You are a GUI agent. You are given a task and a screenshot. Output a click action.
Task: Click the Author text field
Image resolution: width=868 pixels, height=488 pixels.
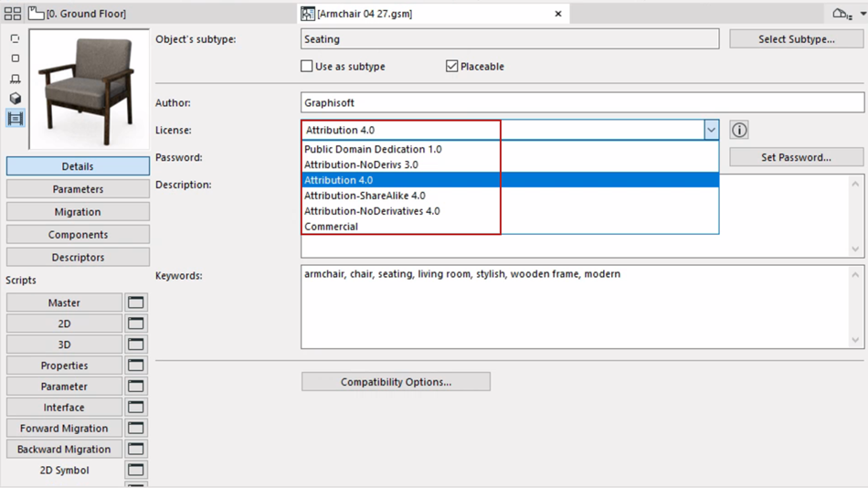(582, 103)
